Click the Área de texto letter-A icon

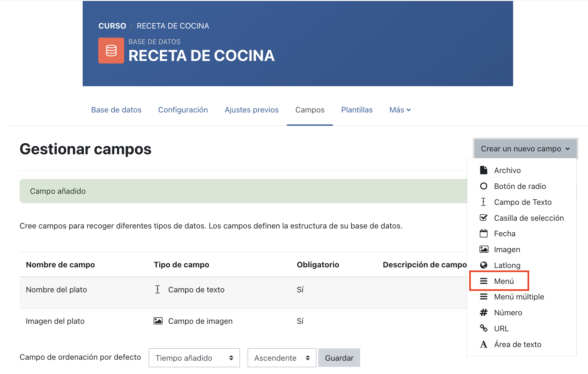pyautogui.click(x=484, y=344)
